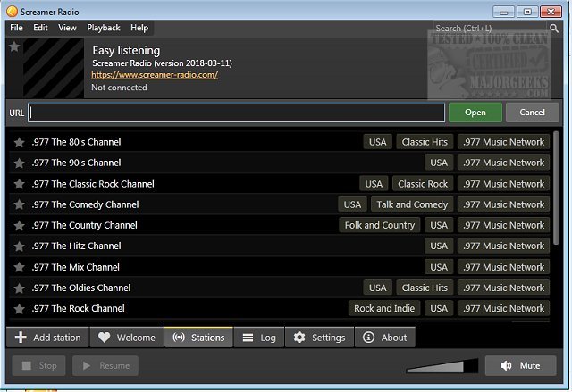Maximize the Screamer Radio window

click(527, 12)
